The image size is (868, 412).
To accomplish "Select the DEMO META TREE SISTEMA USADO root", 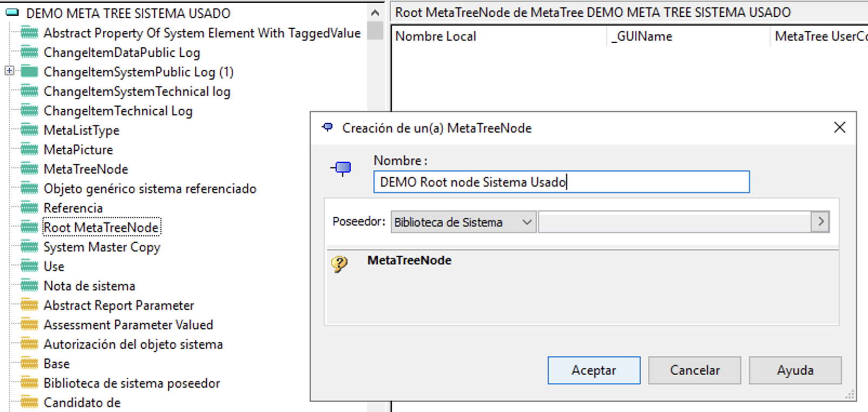I will pos(128,13).
